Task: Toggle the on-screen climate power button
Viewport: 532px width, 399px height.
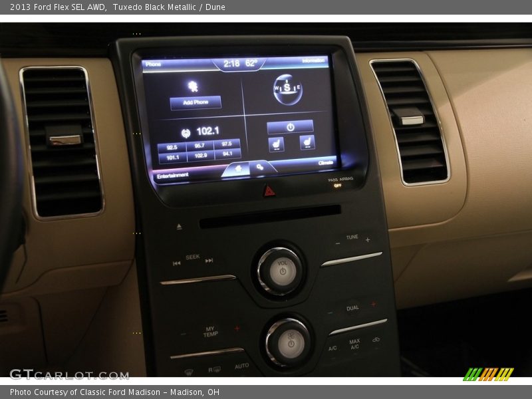Action: 290,127
